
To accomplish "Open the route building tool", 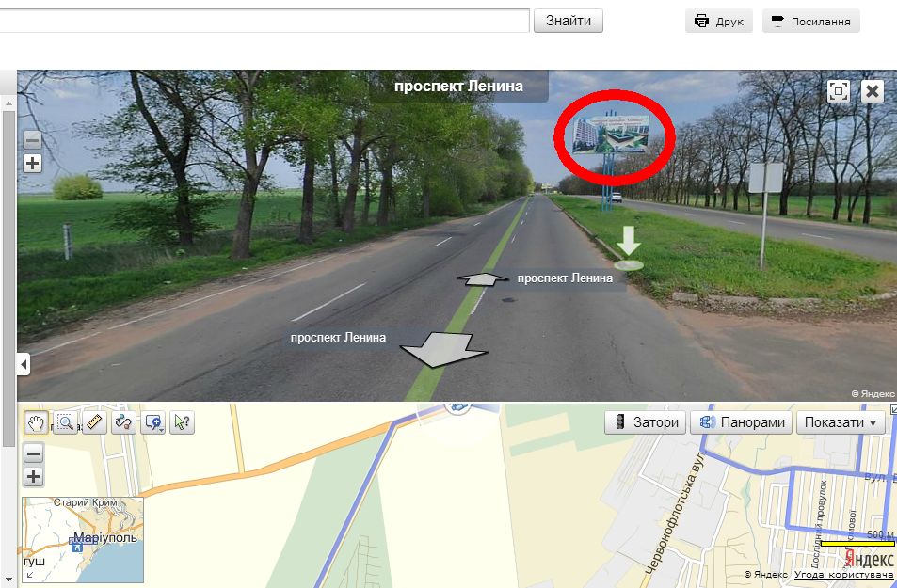I will (123, 422).
